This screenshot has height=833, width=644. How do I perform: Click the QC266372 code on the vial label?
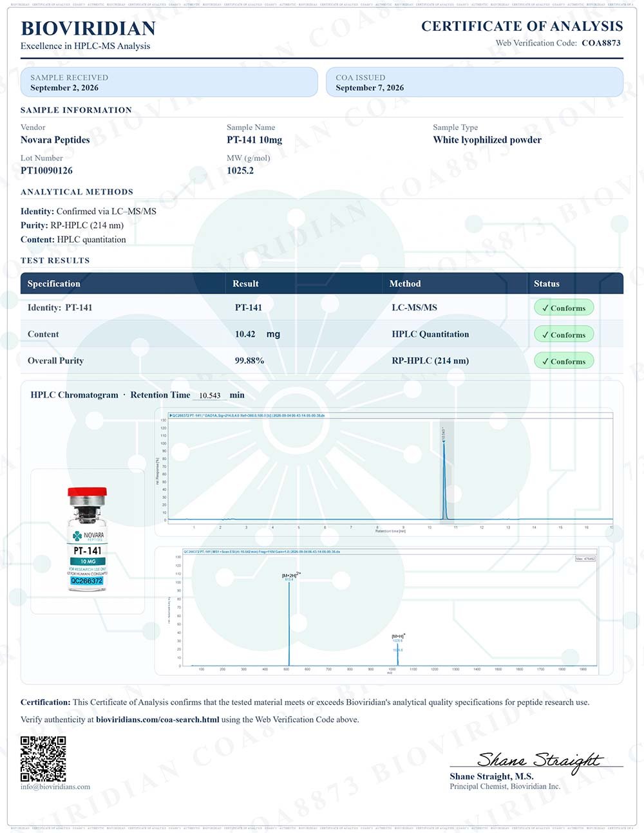pyautogui.click(x=87, y=581)
